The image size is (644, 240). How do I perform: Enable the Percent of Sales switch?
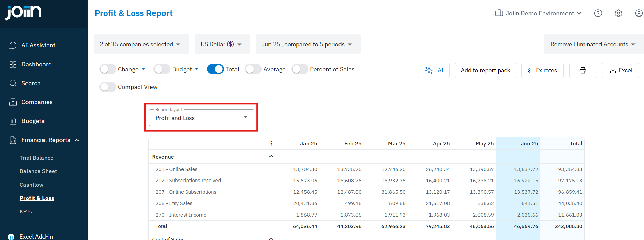pyautogui.click(x=300, y=69)
